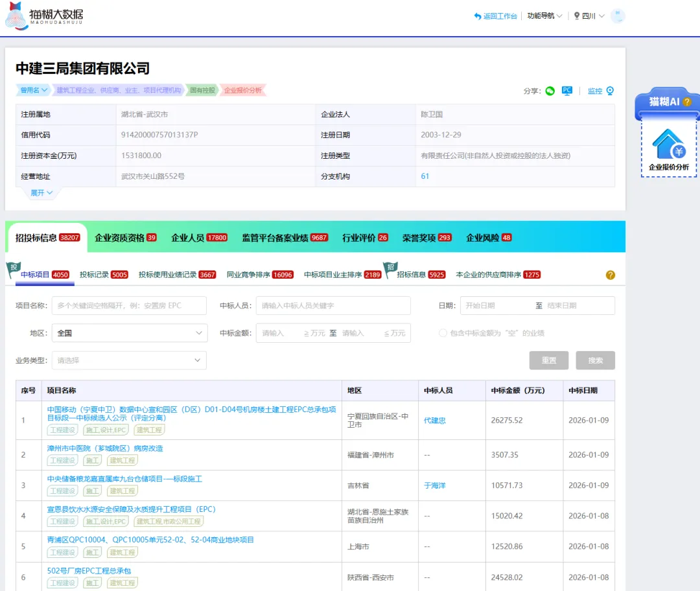Open the 中央储备粮龙嘉直属库 project link

(124, 478)
